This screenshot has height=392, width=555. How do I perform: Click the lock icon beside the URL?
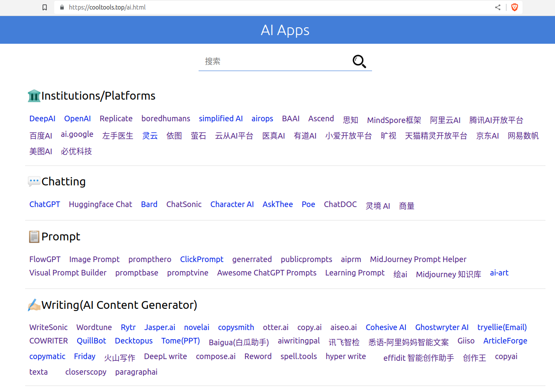62,7
